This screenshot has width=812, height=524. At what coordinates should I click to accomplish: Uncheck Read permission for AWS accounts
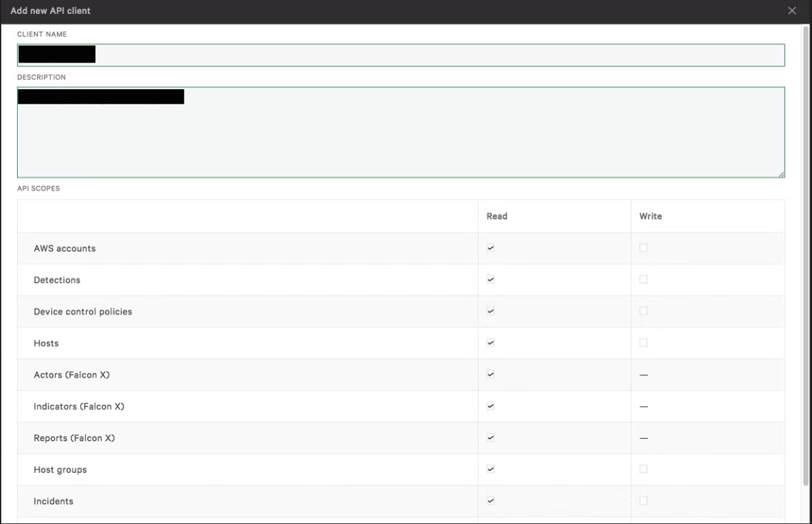[490, 248]
